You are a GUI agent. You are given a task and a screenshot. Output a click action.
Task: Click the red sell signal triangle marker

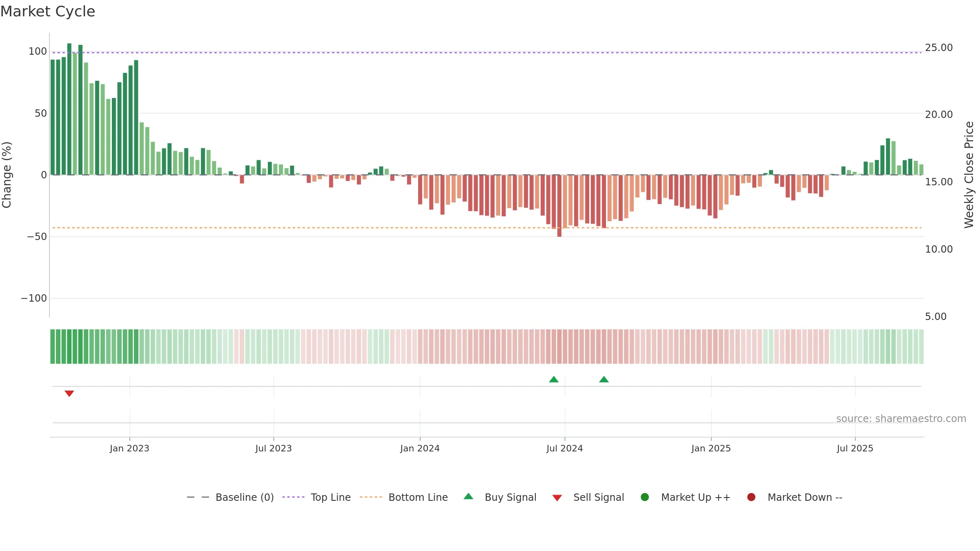click(69, 393)
